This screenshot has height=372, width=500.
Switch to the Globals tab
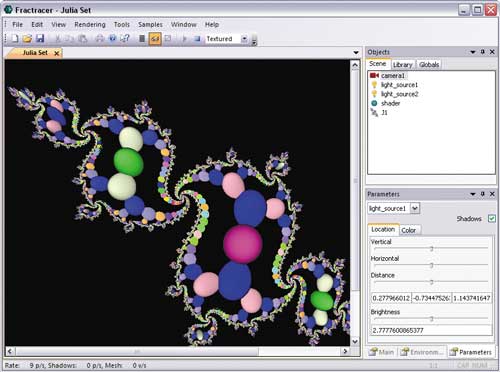[429, 65]
